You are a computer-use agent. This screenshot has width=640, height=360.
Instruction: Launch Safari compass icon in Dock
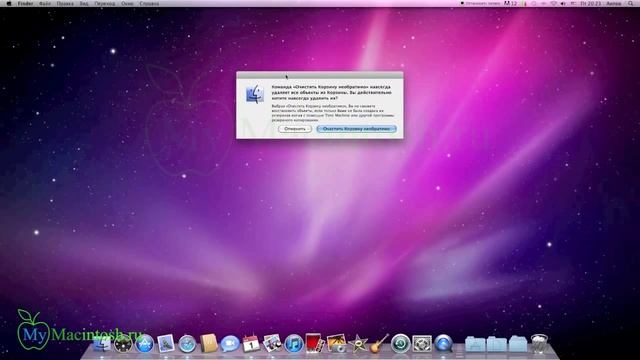(187, 344)
